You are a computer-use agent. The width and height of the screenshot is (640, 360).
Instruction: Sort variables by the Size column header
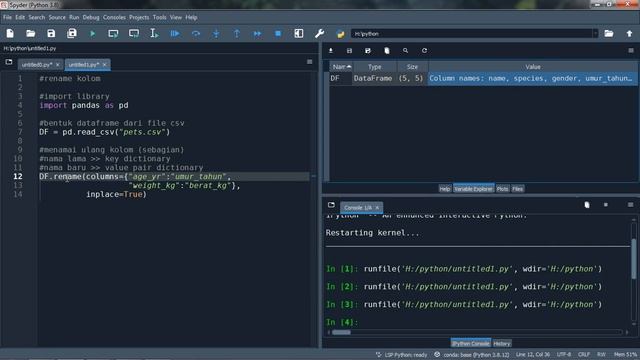click(x=412, y=67)
